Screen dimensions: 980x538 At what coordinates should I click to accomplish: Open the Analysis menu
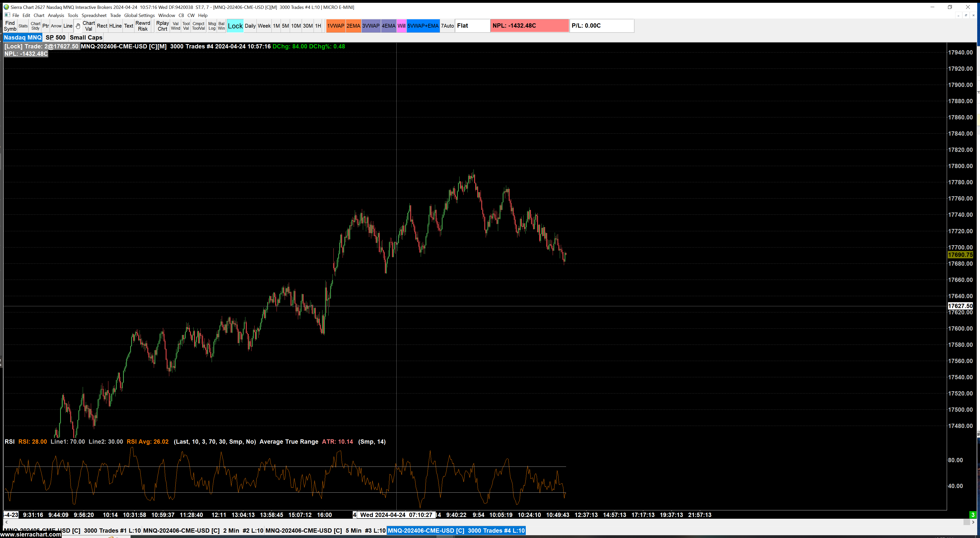click(56, 15)
